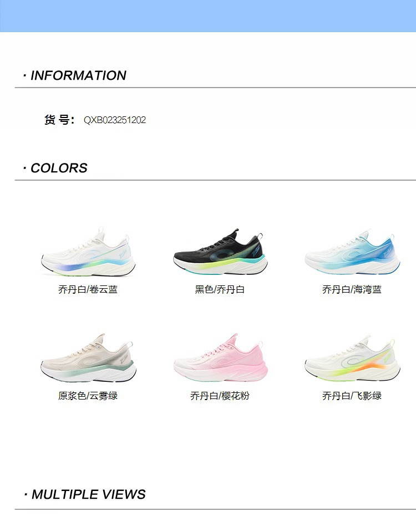Click the 乔丹白/卷云蓝 color label
The width and height of the screenshot is (416, 532).
point(88,289)
